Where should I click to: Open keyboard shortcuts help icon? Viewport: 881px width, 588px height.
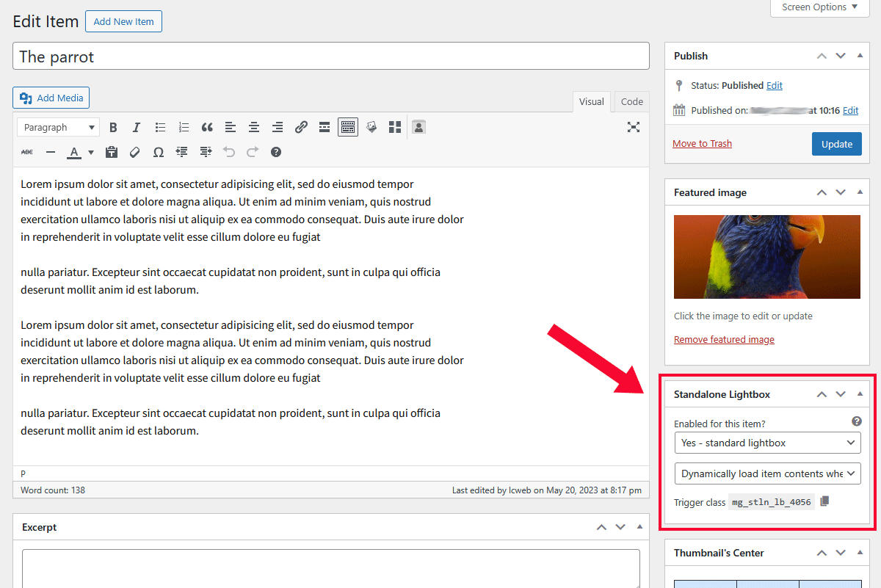276,152
